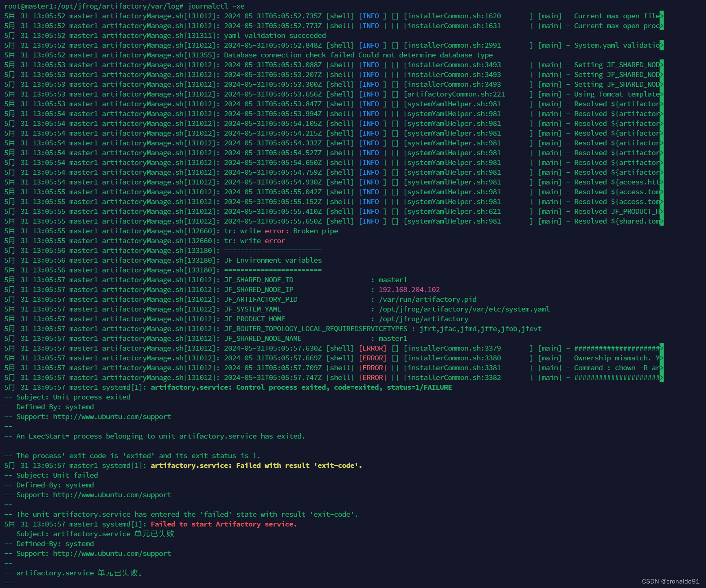
Task: Click the 'Resolved ${access.htt' log message
Action: (617, 182)
